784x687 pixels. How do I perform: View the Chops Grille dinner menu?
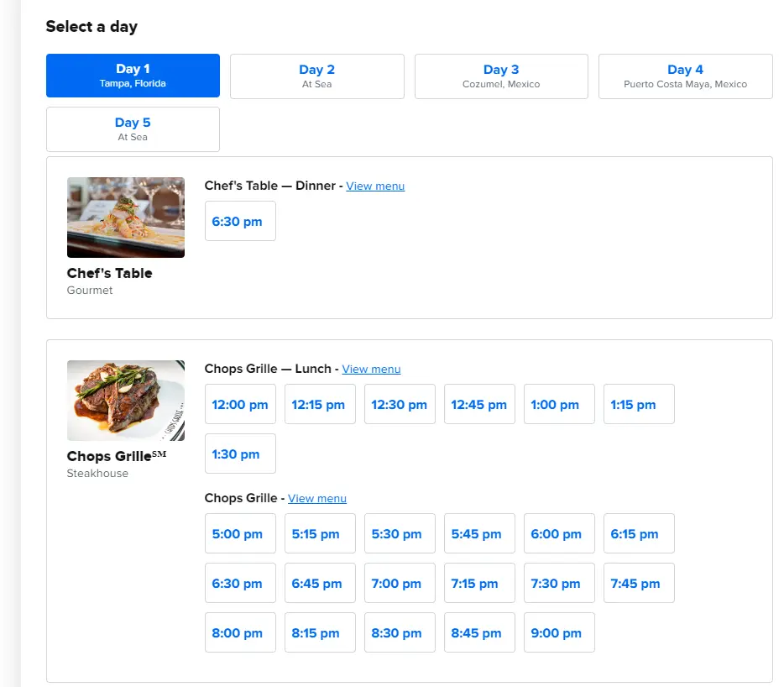point(317,498)
